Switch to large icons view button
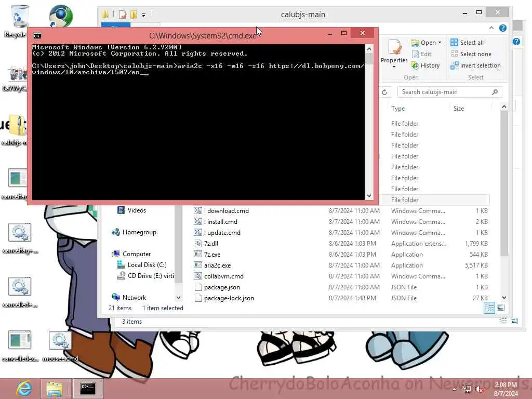This screenshot has height=399, width=532. pos(501,308)
